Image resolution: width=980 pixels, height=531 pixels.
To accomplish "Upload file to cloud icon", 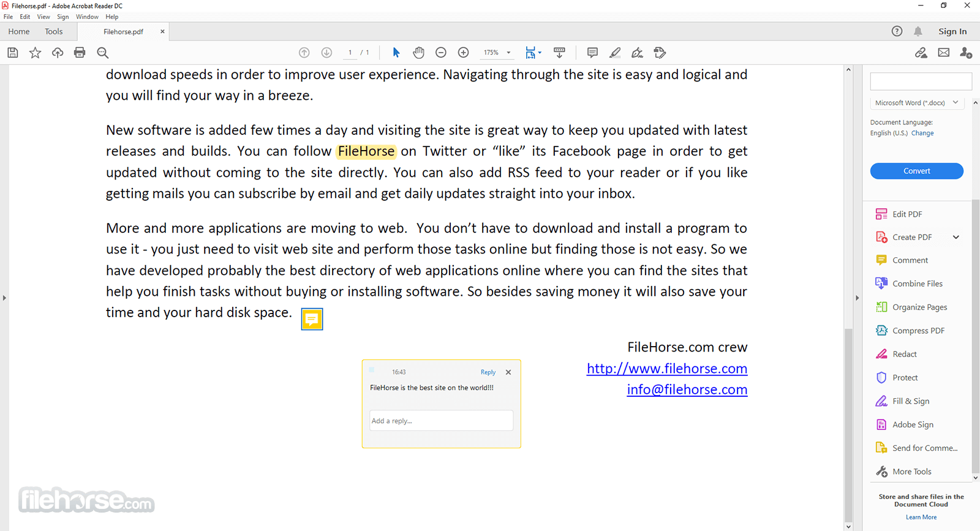I will click(x=58, y=53).
